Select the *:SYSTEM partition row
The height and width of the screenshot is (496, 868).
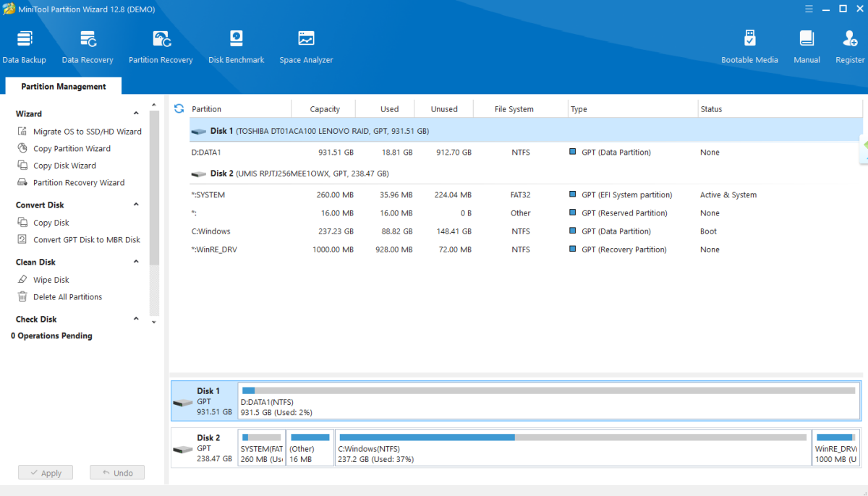pos(526,195)
